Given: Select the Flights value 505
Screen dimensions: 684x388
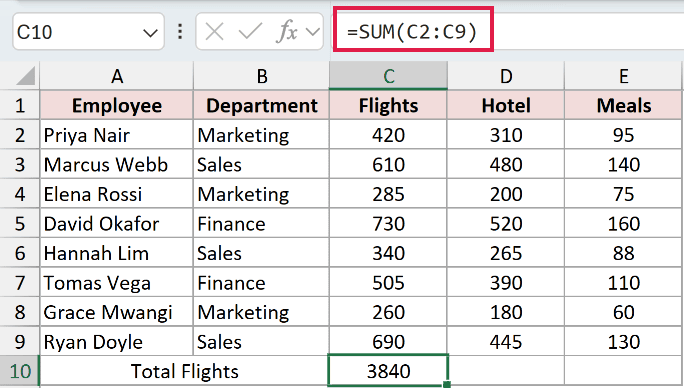Looking at the screenshot, I should pos(388,283).
